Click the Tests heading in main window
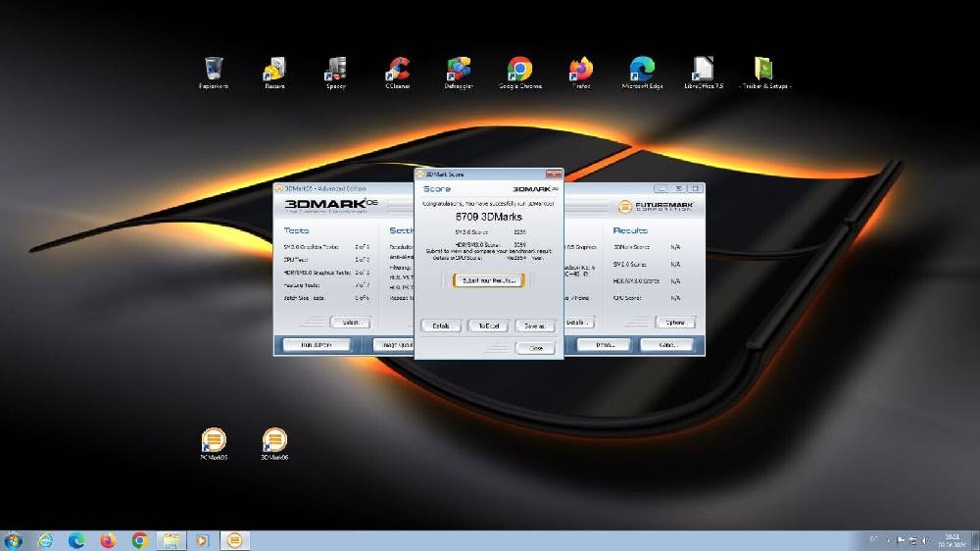This screenshot has width=980, height=551. tap(296, 230)
